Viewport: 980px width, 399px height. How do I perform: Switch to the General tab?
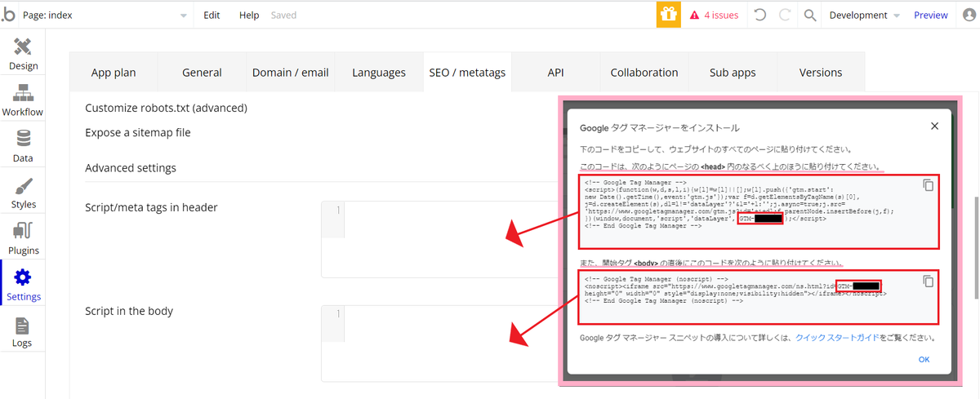tap(202, 72)
